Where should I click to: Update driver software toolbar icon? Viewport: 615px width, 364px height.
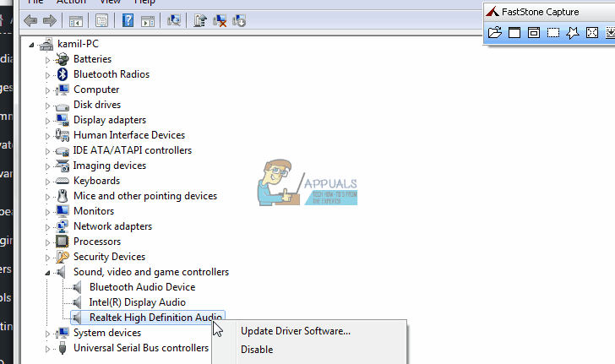tap(200, 20)
